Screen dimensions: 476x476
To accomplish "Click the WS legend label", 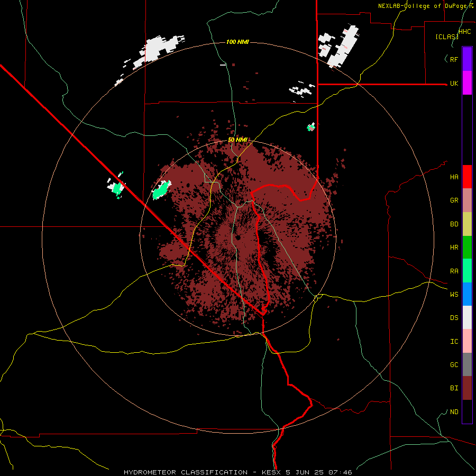I will [x=454, y=295].
